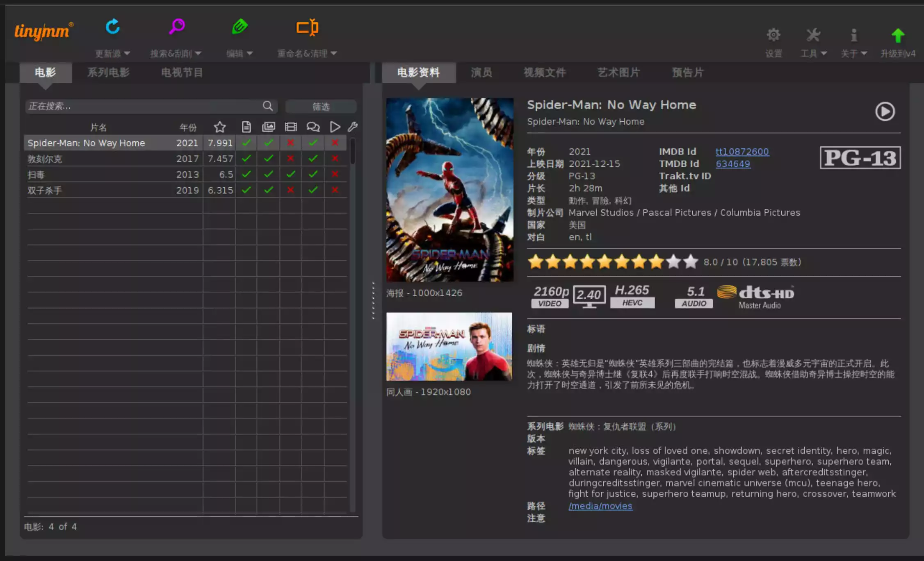Click the rename & cleanup icon
The width and height of the screenshot is (924, 561).
[307, 27]
